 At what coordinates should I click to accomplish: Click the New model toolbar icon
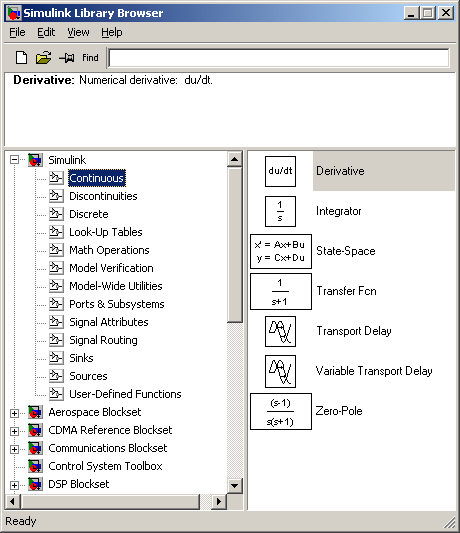pyautogui.click(x=21, y=58)
